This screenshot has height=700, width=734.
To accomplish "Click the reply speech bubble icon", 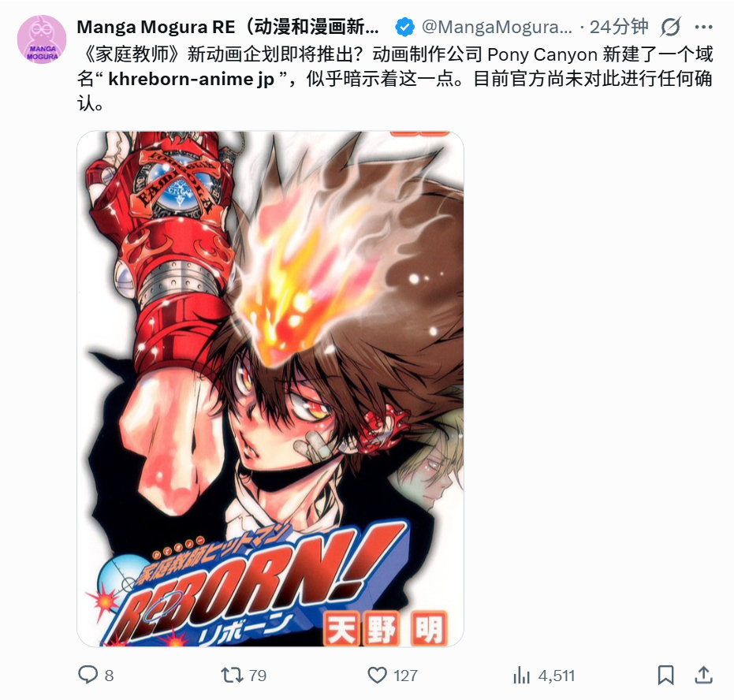I will tap(88, 675).
